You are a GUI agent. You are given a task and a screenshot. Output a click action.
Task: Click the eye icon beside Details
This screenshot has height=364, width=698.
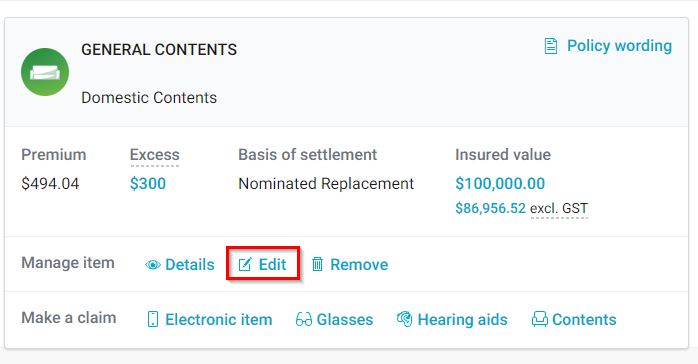point(153,265)
